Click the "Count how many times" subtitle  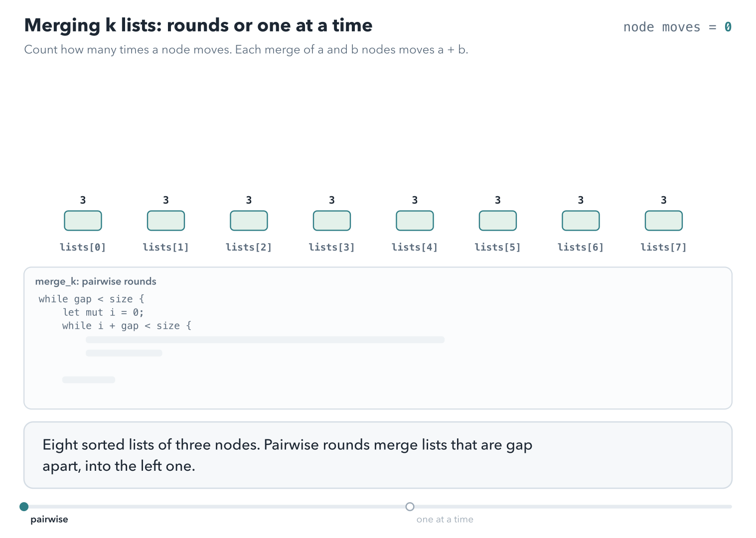(246, 50)
